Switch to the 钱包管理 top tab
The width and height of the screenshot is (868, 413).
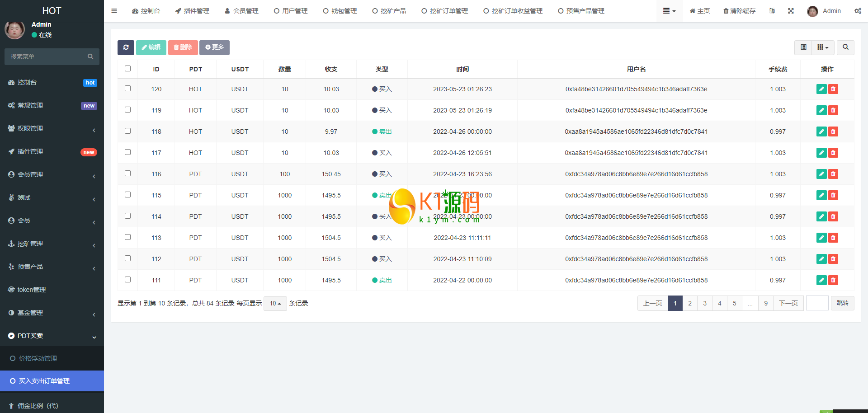340,11
